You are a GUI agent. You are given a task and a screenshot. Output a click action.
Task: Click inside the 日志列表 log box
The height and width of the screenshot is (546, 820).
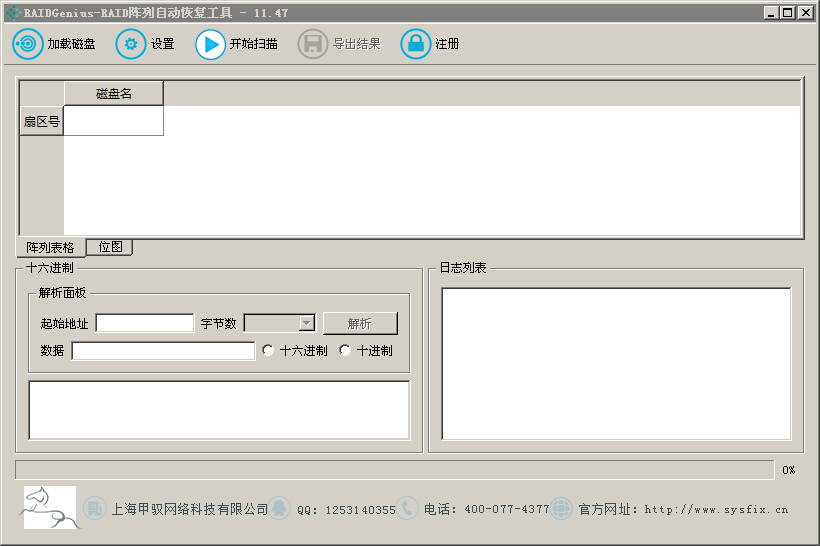(x=616, y=363)
